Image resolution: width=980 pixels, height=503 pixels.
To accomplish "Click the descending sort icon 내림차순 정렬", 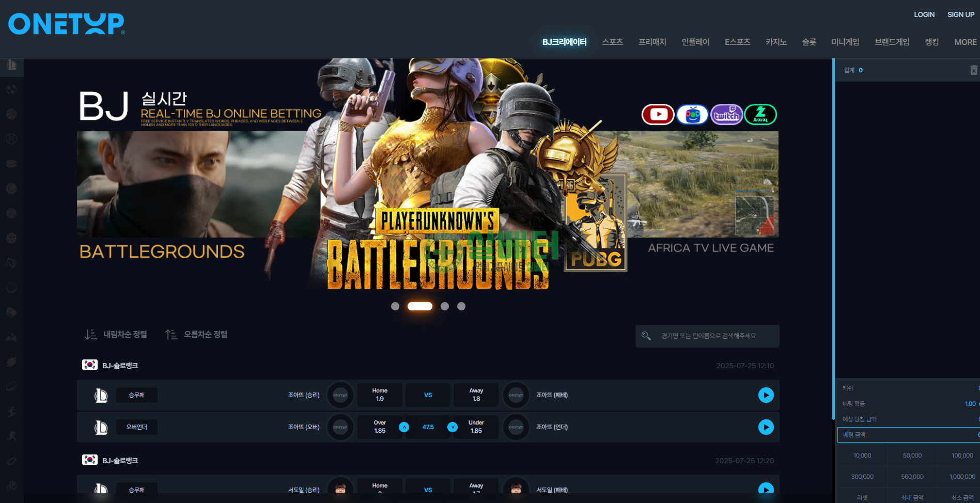I will pyautogui.click(x=90, y=335).
